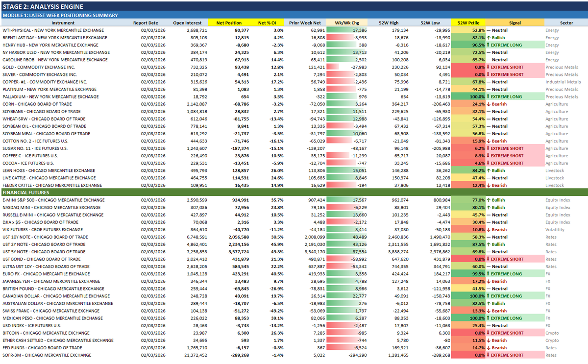Select PLATINUM's 52W Pctile 44.1%
Screen dimensions: 588x364
click(x=468, y=89)
